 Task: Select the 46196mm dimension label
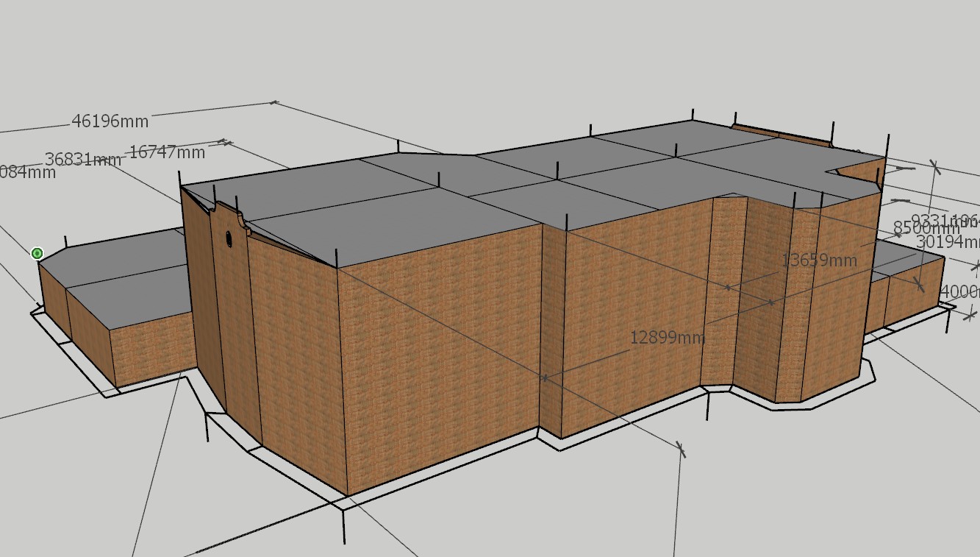coord(110,121)
